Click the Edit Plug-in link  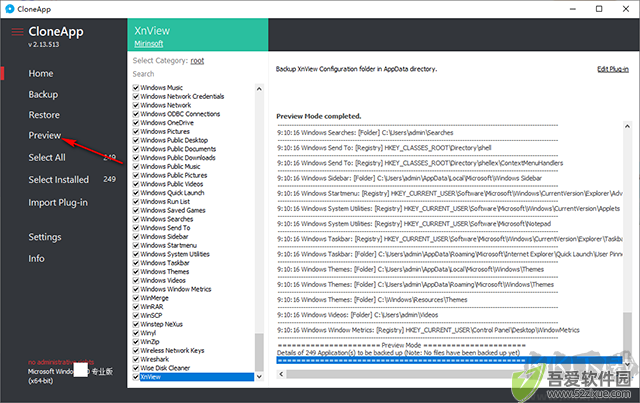(x=613, y=69)
